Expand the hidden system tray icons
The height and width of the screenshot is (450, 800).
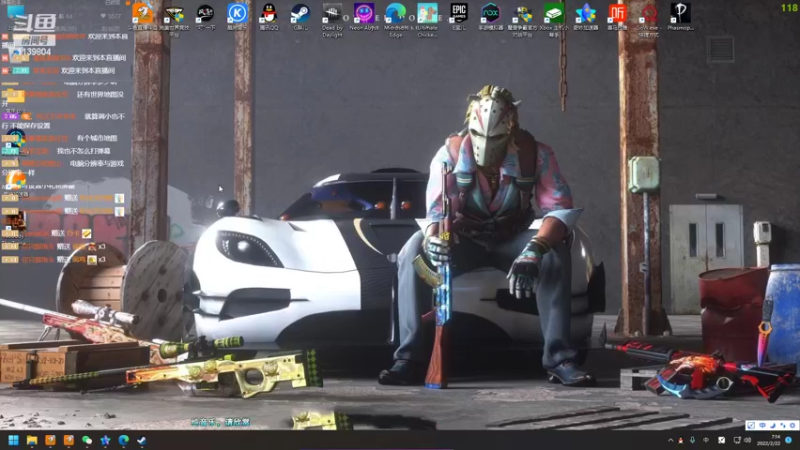(x=670, y=440)
